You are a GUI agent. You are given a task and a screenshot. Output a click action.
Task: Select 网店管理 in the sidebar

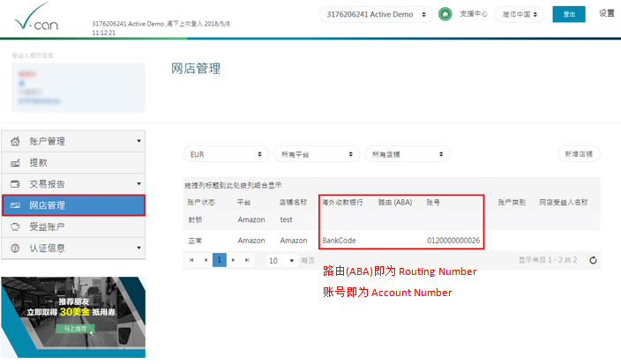point(73,205)
